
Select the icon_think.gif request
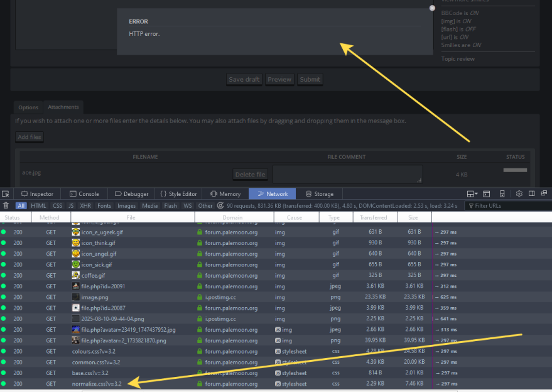coord(276,243)
